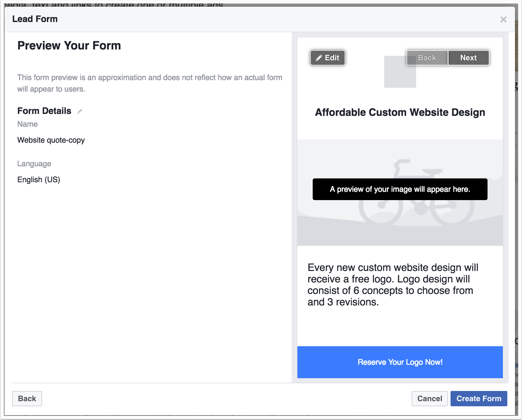Cancel the lead form creation
The image size is (522, 420).
click(x=429, y=399)
